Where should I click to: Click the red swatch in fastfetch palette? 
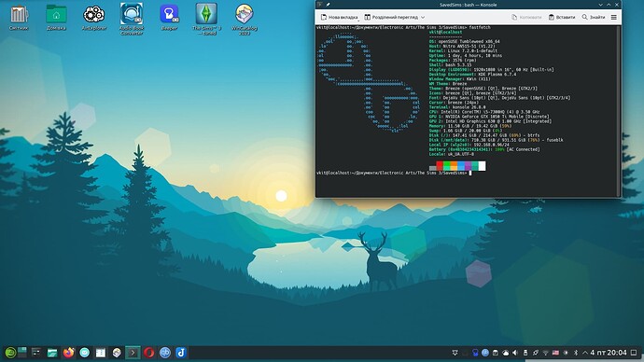439,166
